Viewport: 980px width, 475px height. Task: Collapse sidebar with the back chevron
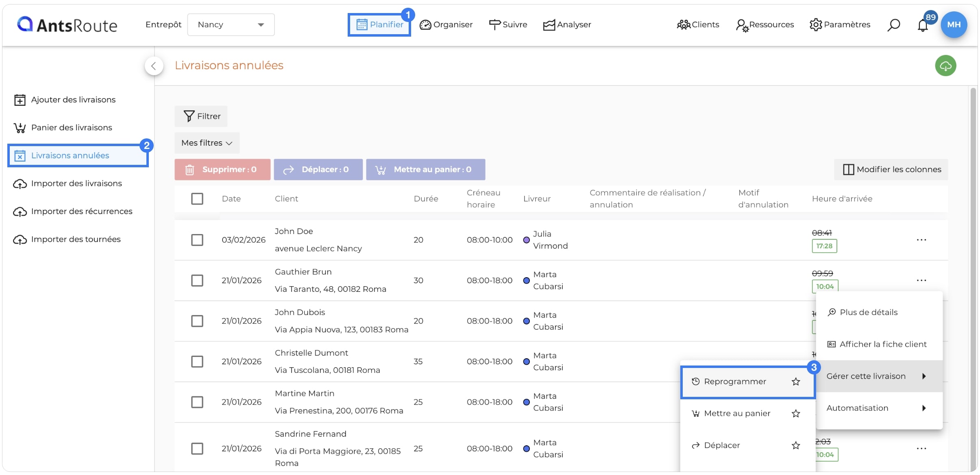click(x=154, y=66)
